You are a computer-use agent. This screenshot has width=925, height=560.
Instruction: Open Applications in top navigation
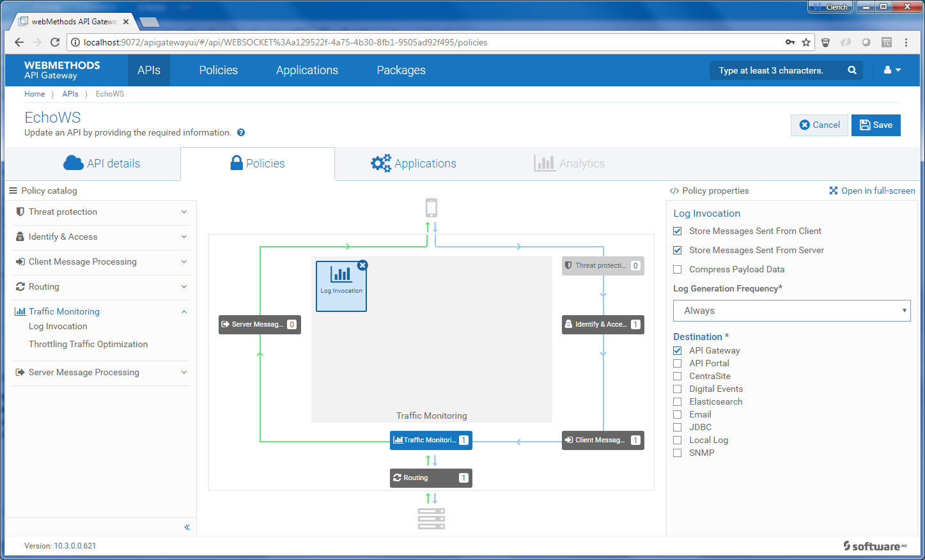pyautogui.click(x=307, y=70)
